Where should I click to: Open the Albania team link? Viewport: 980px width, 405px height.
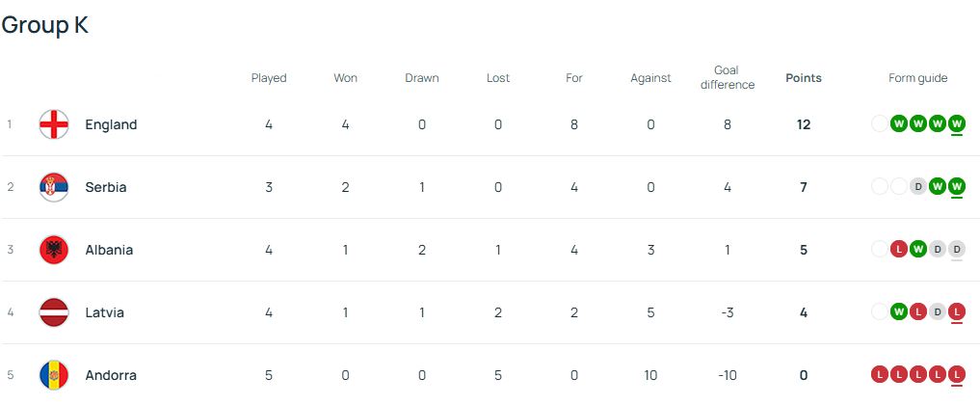click(x=110, y=250)
